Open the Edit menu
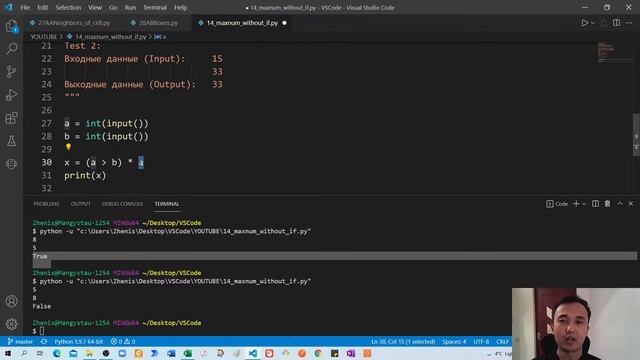Screen dimensions: 640x360 pos(42,7)
